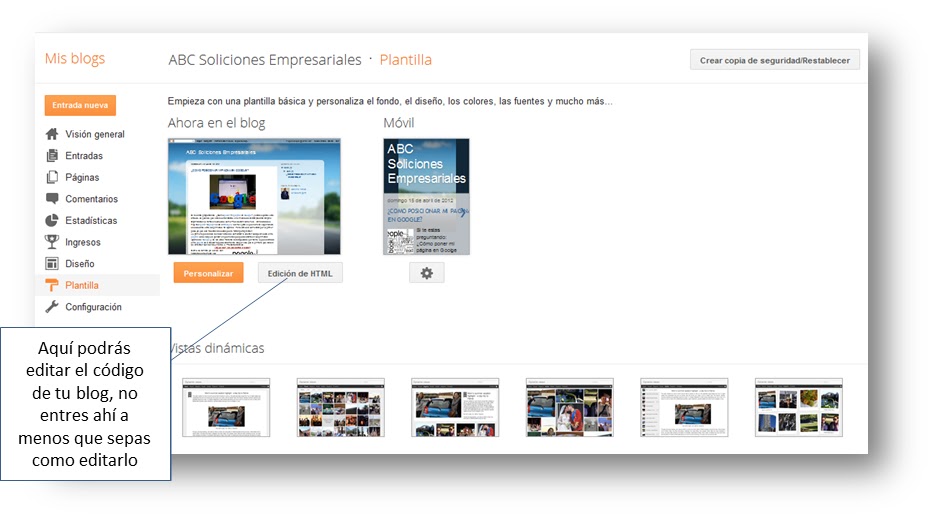Click the Comentarios speech bubble icon
The image size is (933, 519).
[52, 199]
